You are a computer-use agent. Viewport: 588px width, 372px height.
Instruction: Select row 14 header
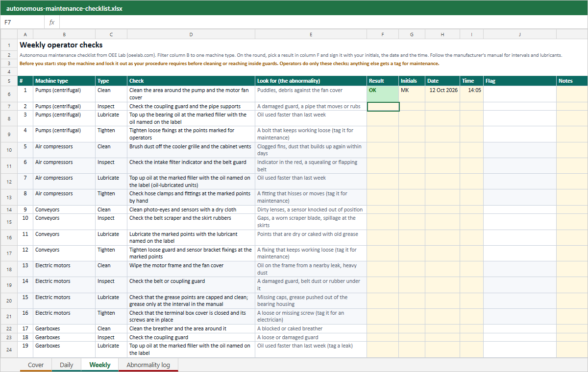pos(9,209)
